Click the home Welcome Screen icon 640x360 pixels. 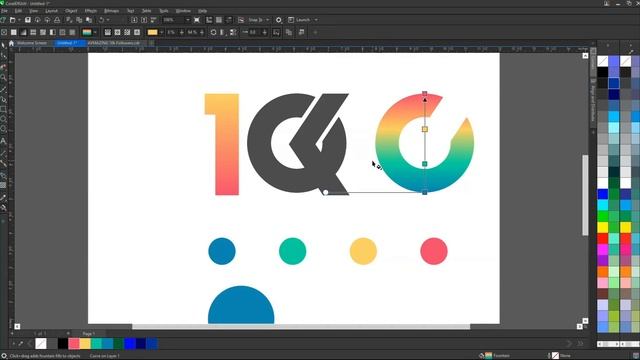coord(11,43)
